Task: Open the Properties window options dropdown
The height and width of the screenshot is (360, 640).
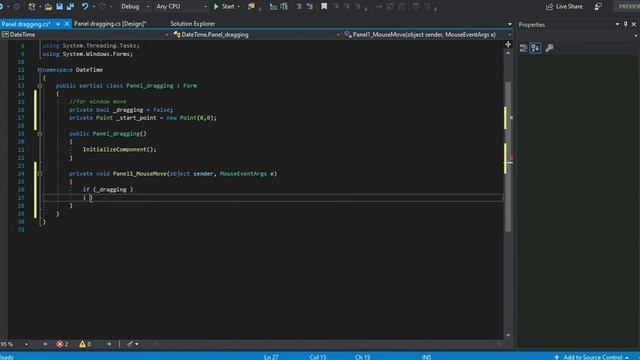Action: [x=617, y=24]
